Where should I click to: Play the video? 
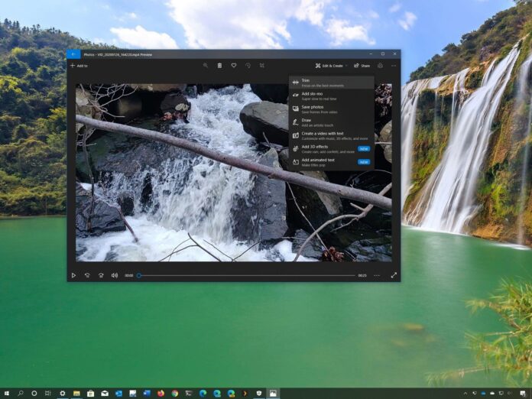73,275
